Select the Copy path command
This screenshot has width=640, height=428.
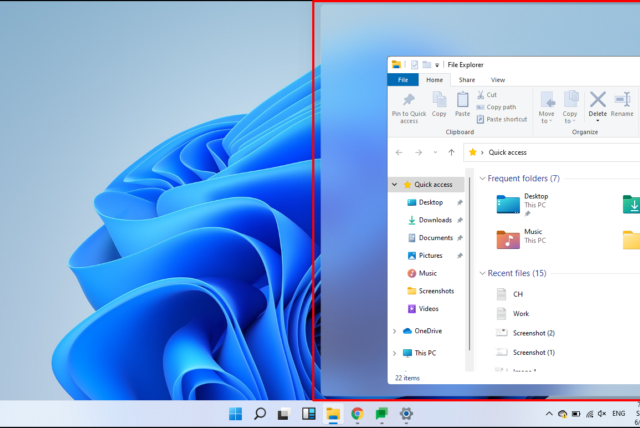[x=500, y=107]
